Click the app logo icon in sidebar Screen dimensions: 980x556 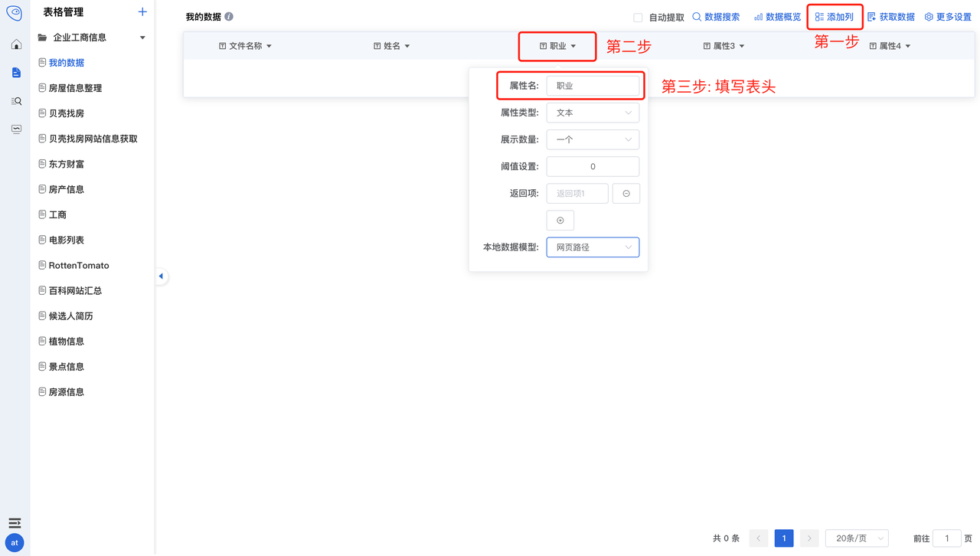pyautogui.click(x=15, y=13)
